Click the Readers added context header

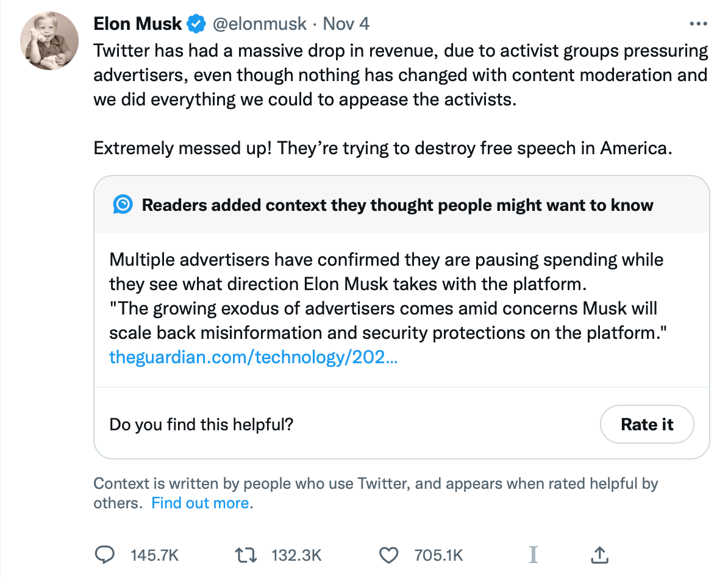tap(397, 205)
